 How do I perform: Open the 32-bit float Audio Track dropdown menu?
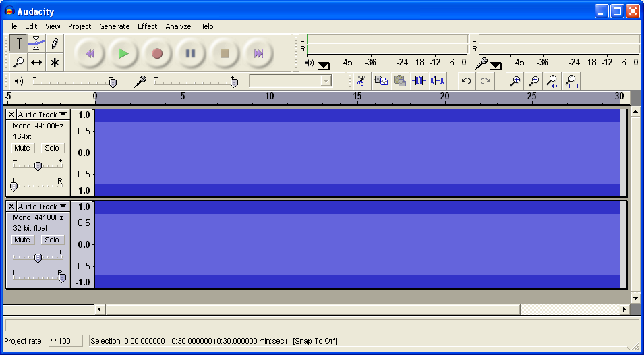click(x=42, y=207)
